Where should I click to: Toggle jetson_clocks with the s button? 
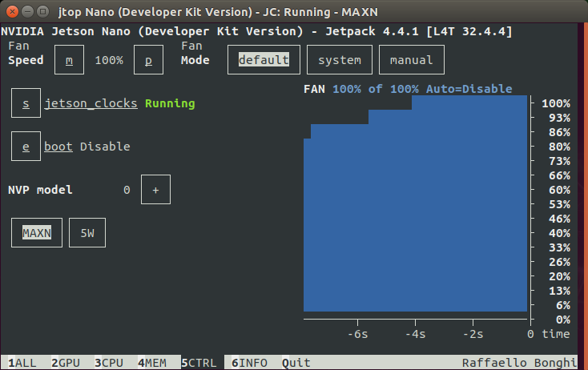click(26, 103)
